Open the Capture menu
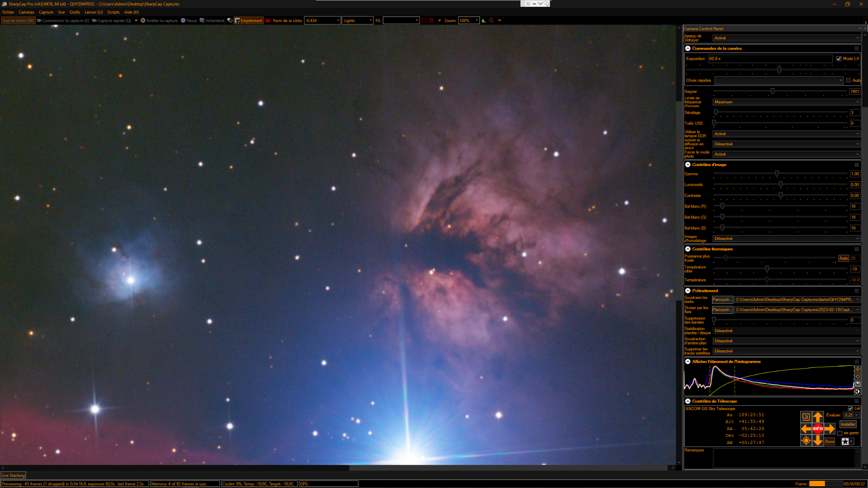Screen dimensions: 868x488 46,12
